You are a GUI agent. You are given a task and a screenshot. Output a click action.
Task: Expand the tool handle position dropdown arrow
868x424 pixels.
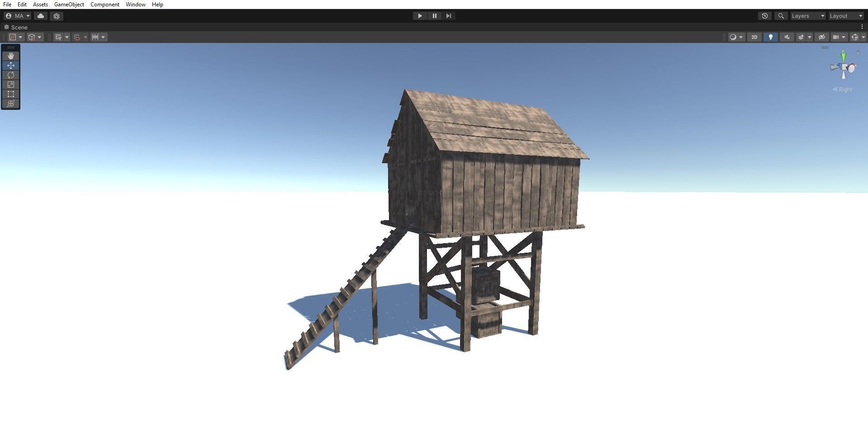tap(20, 37)
